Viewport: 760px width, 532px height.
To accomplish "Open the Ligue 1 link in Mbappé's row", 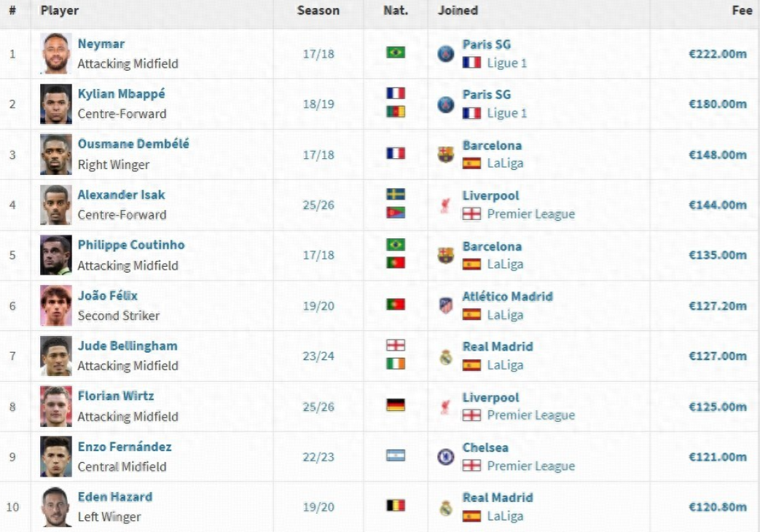I will [506, 113].
